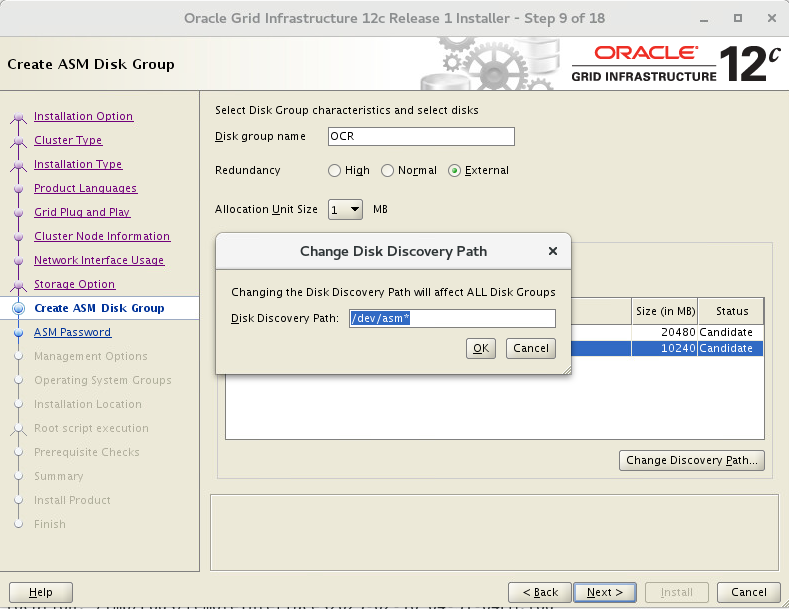Minimize the installer window
Screen dimensions: 789x609
(x=704, y=19)
